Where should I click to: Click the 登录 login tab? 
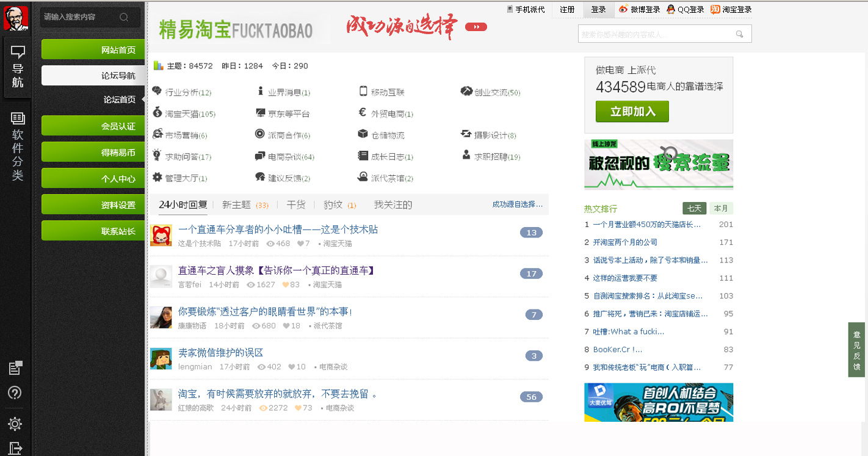tap(598, 9)
